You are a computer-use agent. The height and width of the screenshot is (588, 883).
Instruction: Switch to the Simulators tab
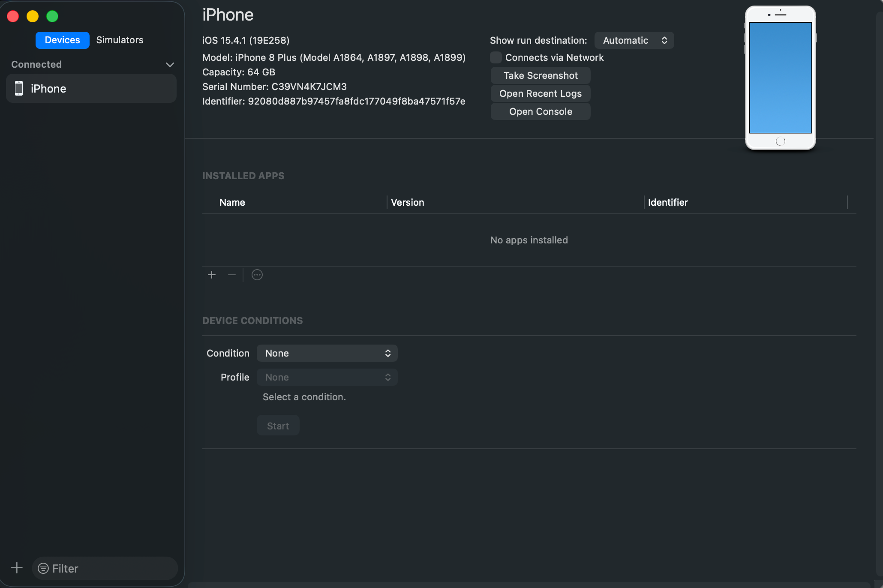pos(120,40)
